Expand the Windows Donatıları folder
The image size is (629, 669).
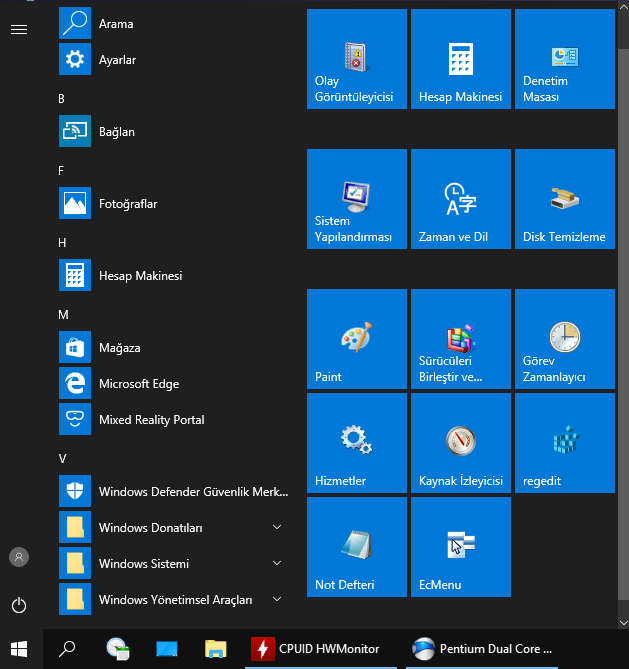coord(172,527)
